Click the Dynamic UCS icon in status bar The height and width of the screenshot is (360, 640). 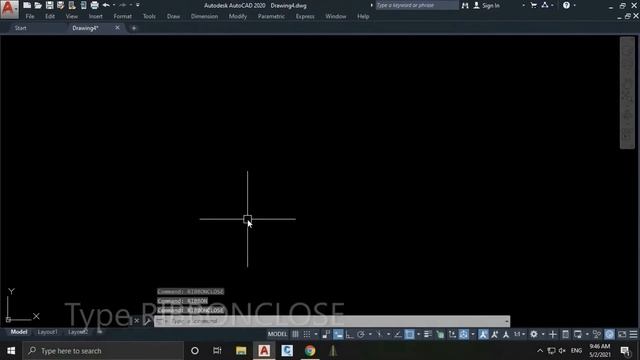452,334
